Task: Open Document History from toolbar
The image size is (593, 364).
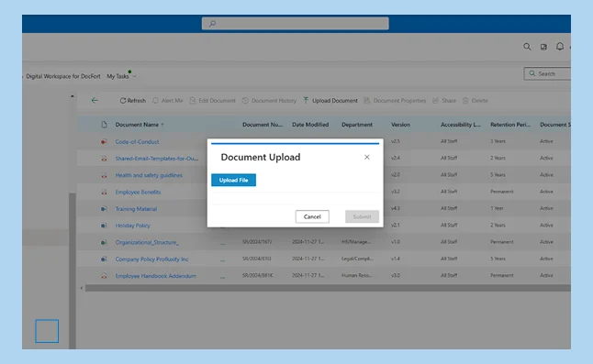Action: [269, 101]
